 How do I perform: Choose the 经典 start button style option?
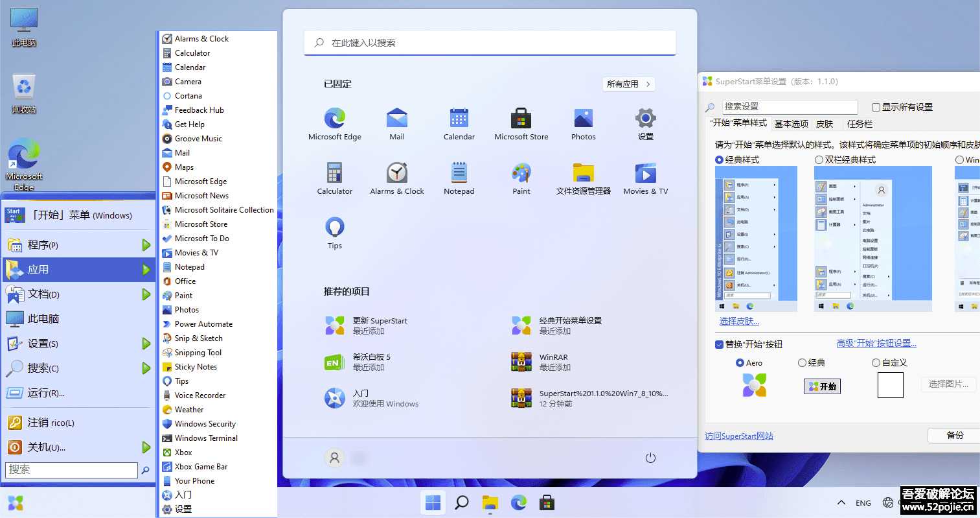pyautogui.click(x=802, y=362)
